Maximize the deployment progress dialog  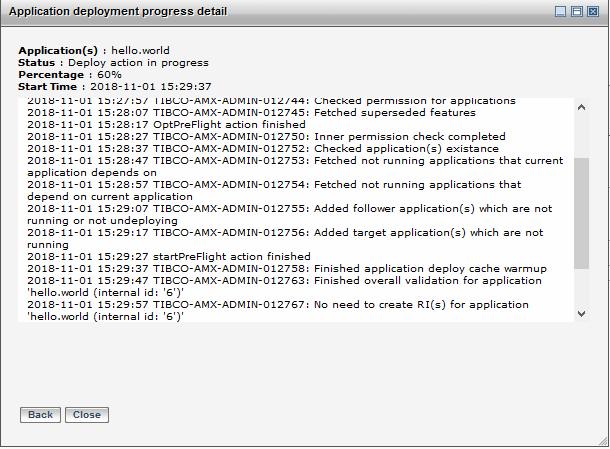click(x=577, y=12)
